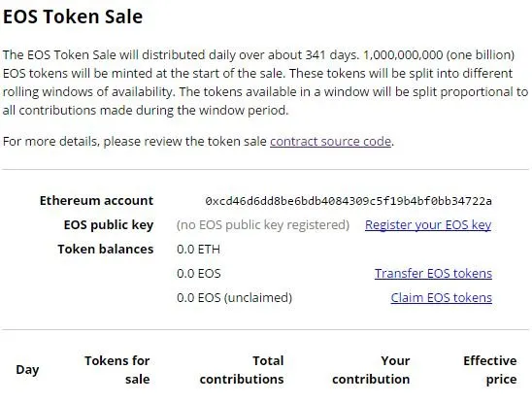The width and height of the screenshot is (532, 403).
Task: Click Claim EOS tokens link
Action: [x=442, y=298]
